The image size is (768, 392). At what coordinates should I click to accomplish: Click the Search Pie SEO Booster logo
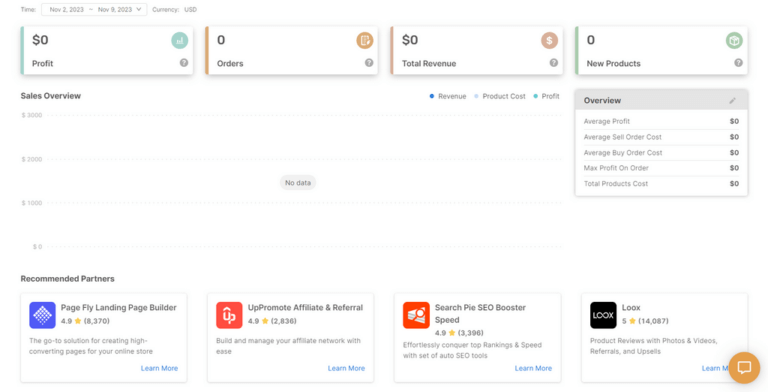[416, 315]
